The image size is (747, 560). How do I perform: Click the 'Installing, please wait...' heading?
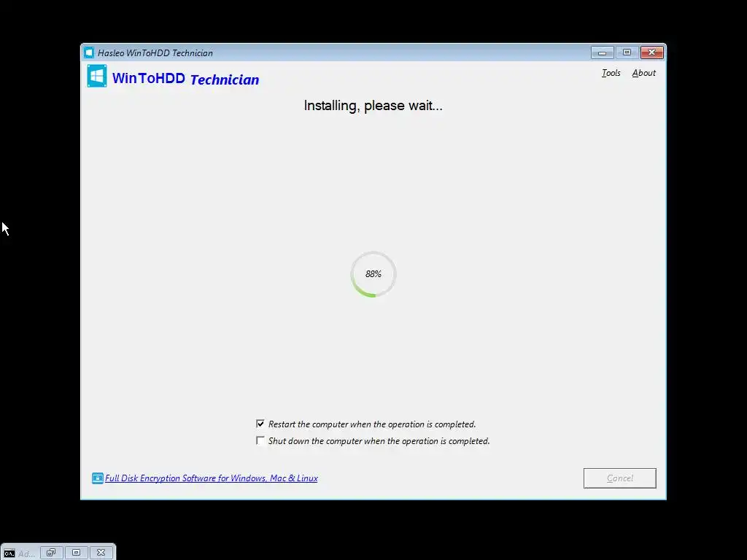click(x=373, y=105)
